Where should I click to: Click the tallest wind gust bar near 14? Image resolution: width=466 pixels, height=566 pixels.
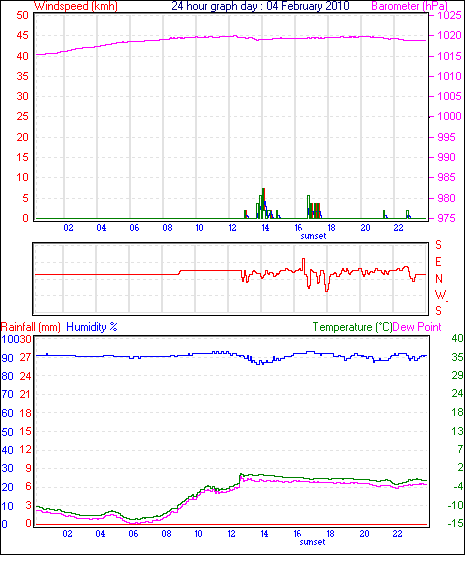coord(264,203)
